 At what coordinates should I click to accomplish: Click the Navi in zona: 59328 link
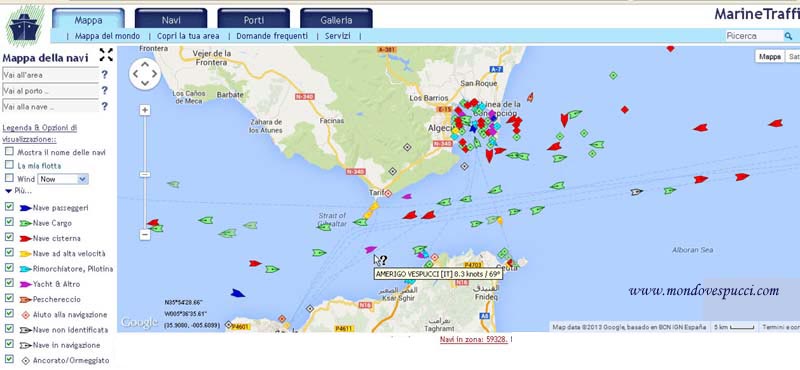[x=473, y=339]
